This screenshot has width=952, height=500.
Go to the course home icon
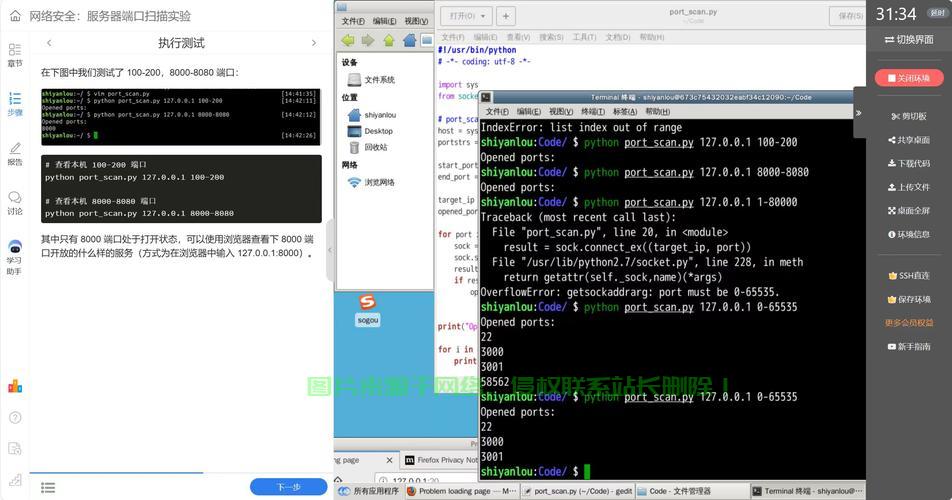(x=15, y=16)
